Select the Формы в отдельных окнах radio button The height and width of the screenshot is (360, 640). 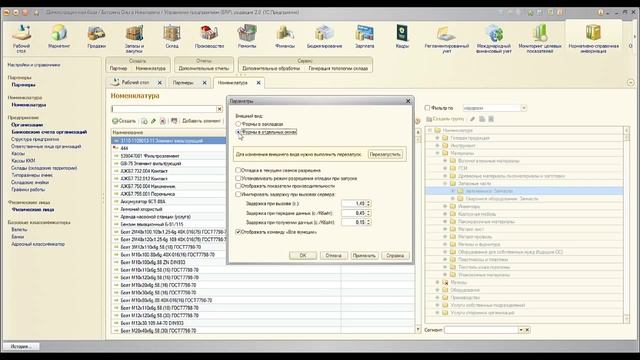[238, 132]
